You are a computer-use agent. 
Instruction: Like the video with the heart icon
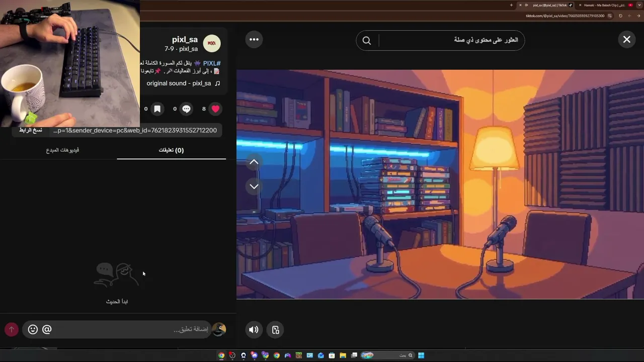pos(216,109)
